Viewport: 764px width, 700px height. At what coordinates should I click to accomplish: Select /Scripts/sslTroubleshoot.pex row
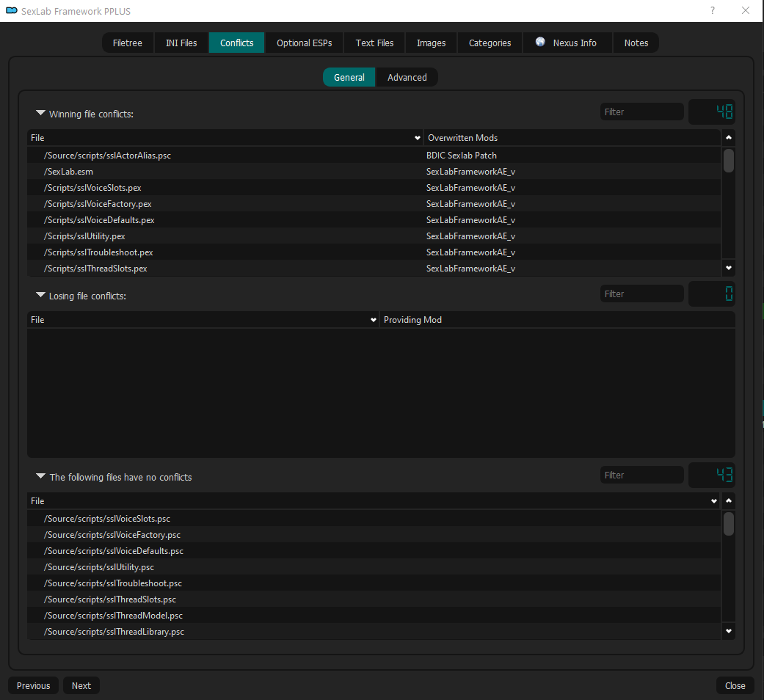coord(374,252)
